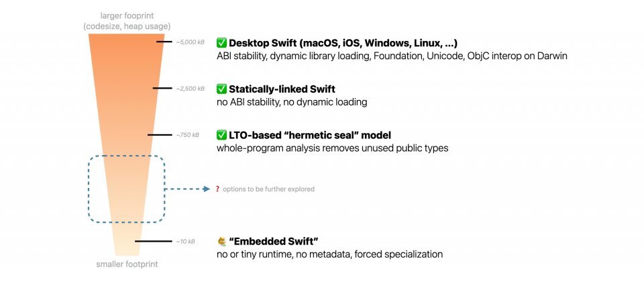Click the tick mark at ~2,500 kB
Viewport: 644px width, 282px height.
pyautogui.click(x=163, y=88)
